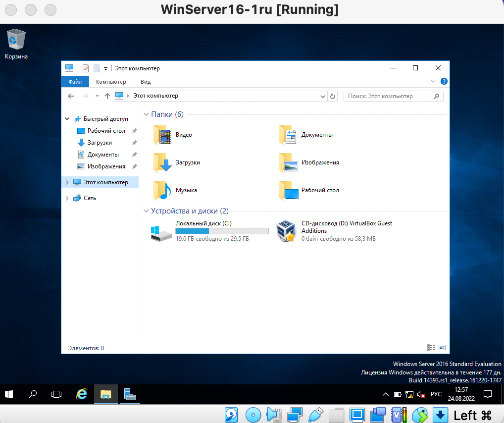Open taskbar search

[33, 394]
